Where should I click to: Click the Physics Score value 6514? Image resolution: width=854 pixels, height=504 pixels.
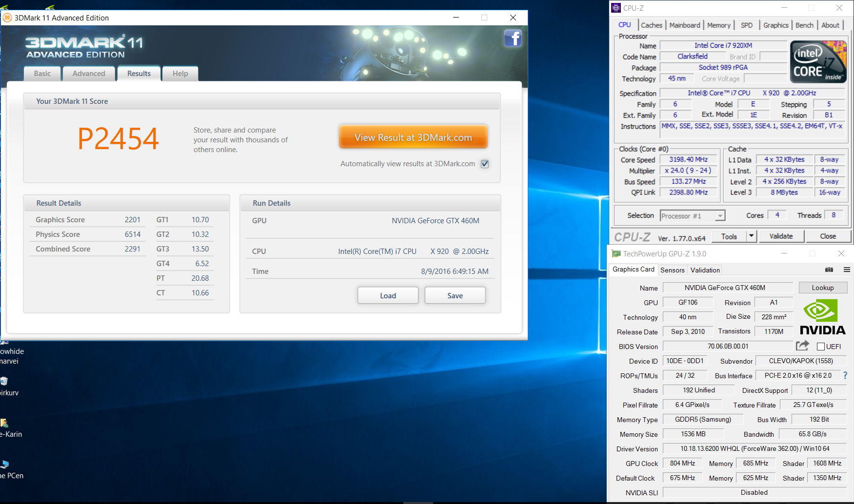click(133, 234)
